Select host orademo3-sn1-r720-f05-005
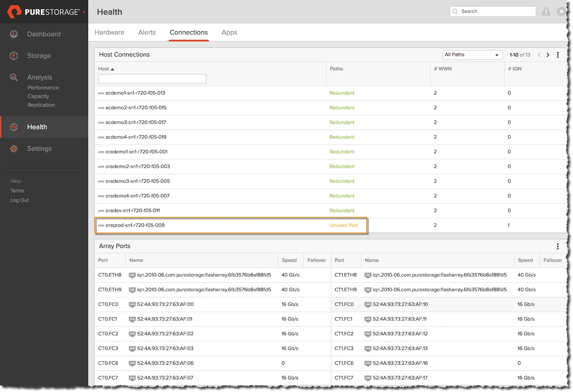The height and width of the screenshot is (392, 573). pos(138,181)
